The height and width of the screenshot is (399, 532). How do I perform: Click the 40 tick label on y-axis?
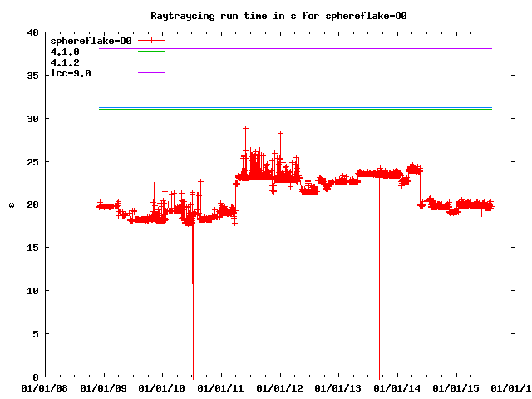pos(32,32)
